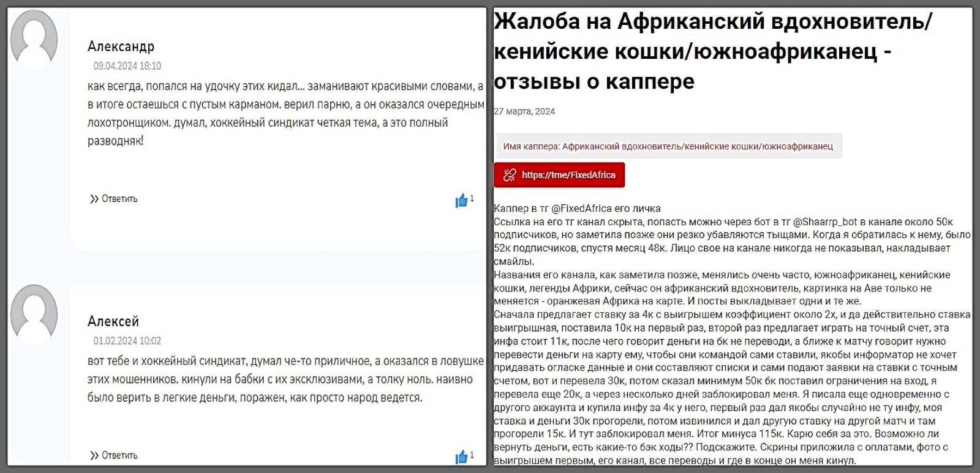Open the red https://tme/FixedAfrica button
Viewport: 980px width, 473px height.
click(x=559, y=175)
